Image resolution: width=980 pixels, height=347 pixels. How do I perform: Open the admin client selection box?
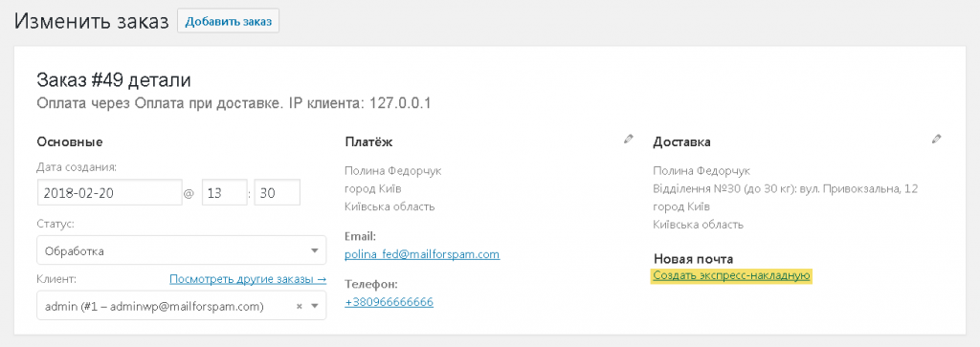coord(181,306)
